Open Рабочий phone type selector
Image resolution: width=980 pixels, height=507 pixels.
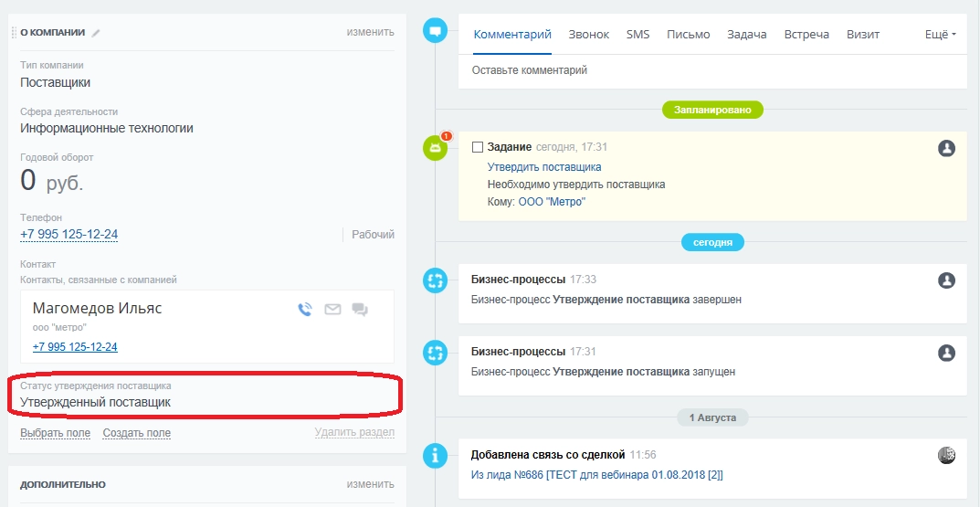tap(374, 235)
